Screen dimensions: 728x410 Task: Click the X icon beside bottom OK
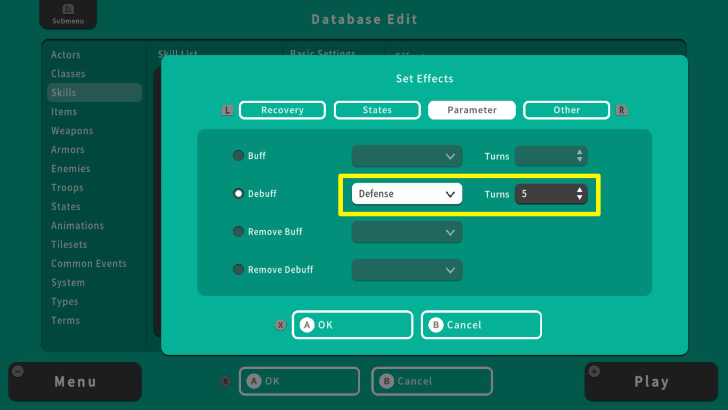226,382
